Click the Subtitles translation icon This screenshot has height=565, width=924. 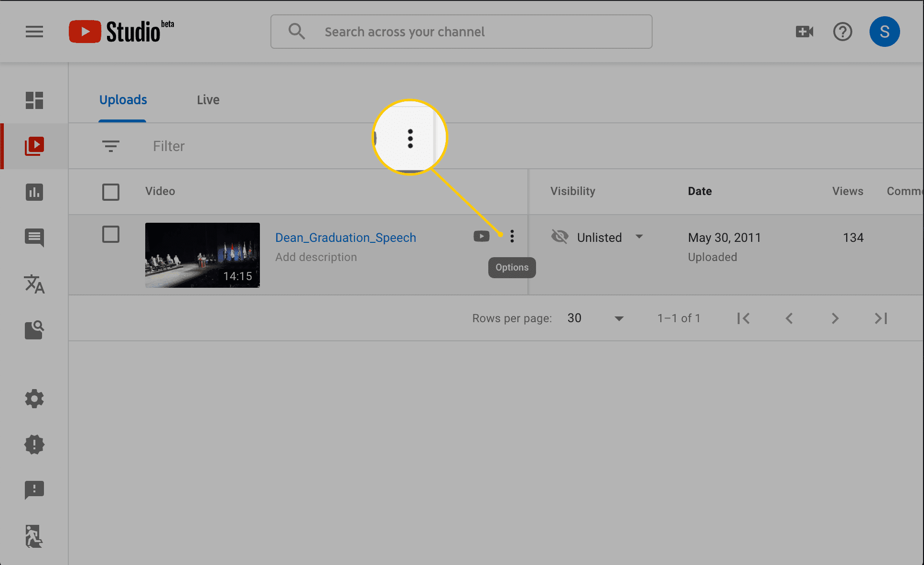(x=34, y=284)
